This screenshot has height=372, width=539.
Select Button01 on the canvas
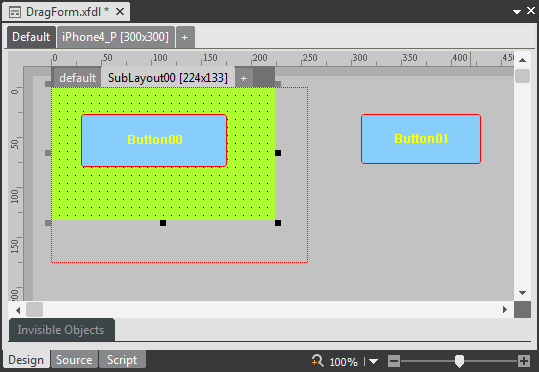pos(421,139)
